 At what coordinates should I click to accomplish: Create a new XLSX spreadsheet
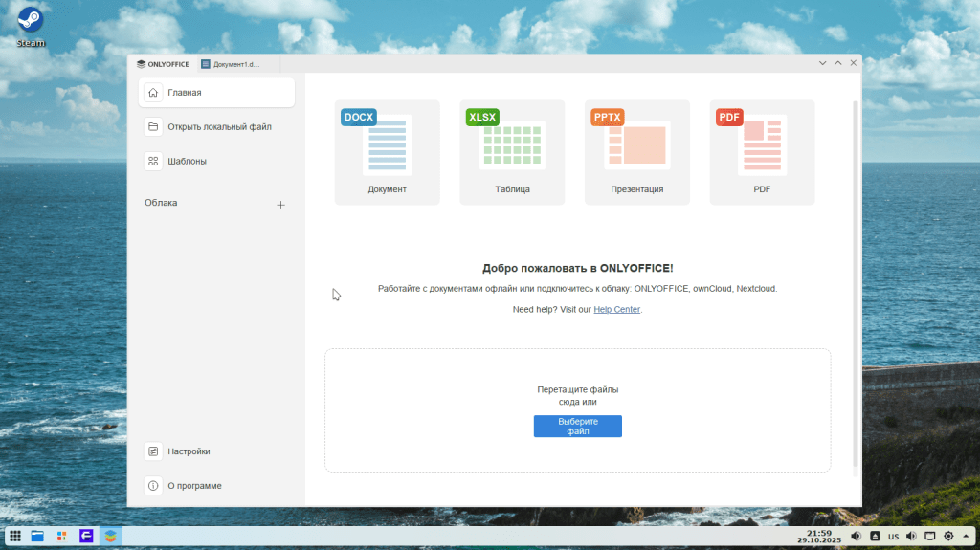512,152
